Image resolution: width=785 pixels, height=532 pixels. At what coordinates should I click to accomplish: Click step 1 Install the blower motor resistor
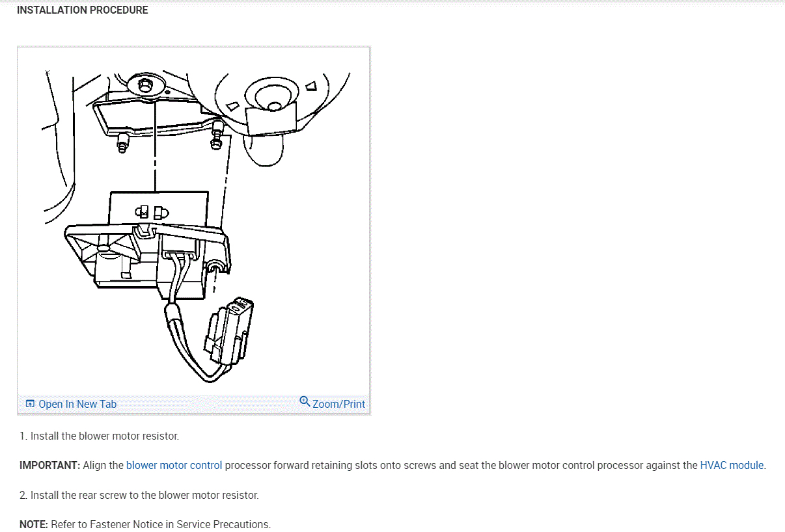(x=99, y=436)
